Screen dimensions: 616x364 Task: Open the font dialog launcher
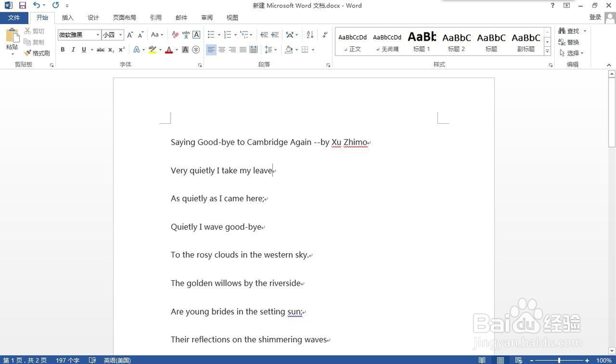point(200,65)
